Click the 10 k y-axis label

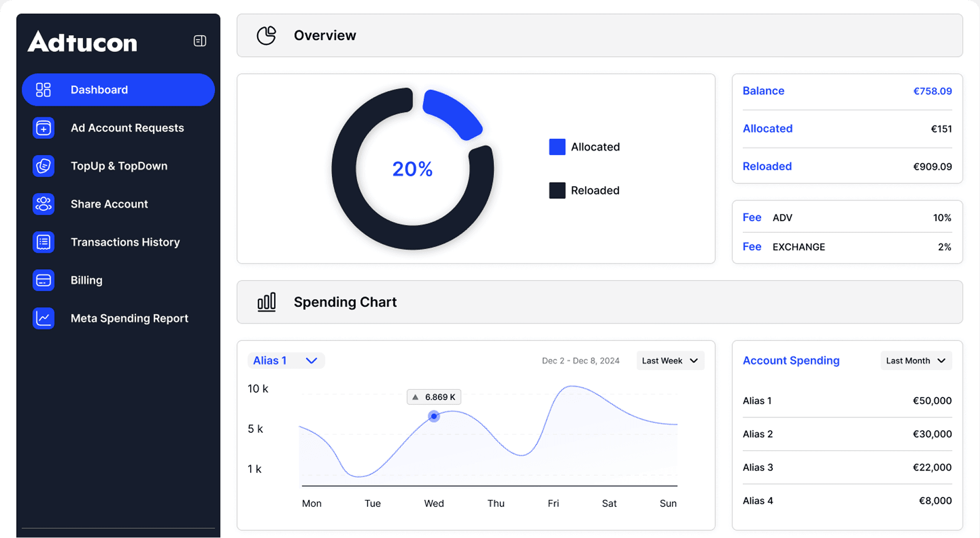click(x=258, y=389)
